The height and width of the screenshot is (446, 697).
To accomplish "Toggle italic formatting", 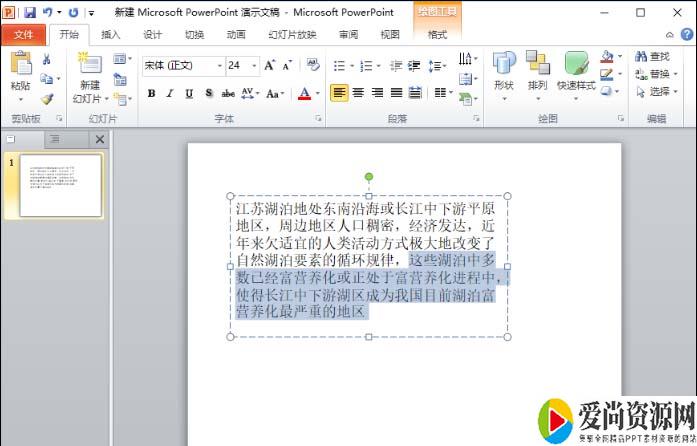I will [170, 93].
